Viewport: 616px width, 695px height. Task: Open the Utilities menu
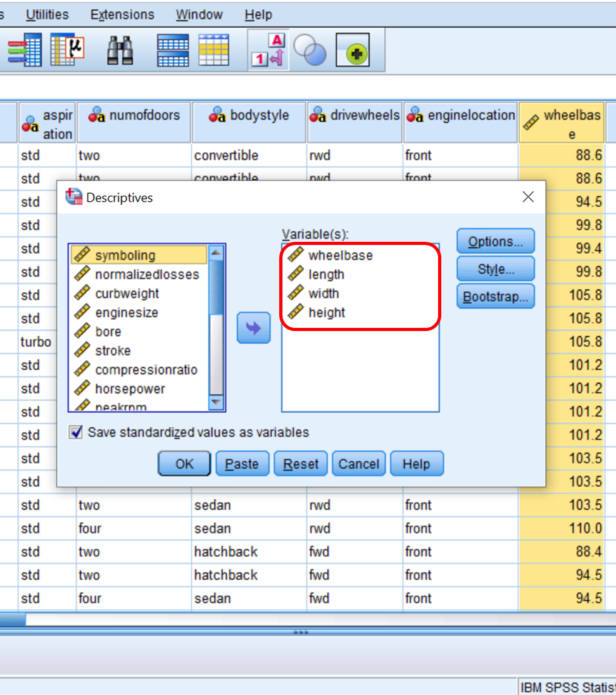(x=47, y=15)
